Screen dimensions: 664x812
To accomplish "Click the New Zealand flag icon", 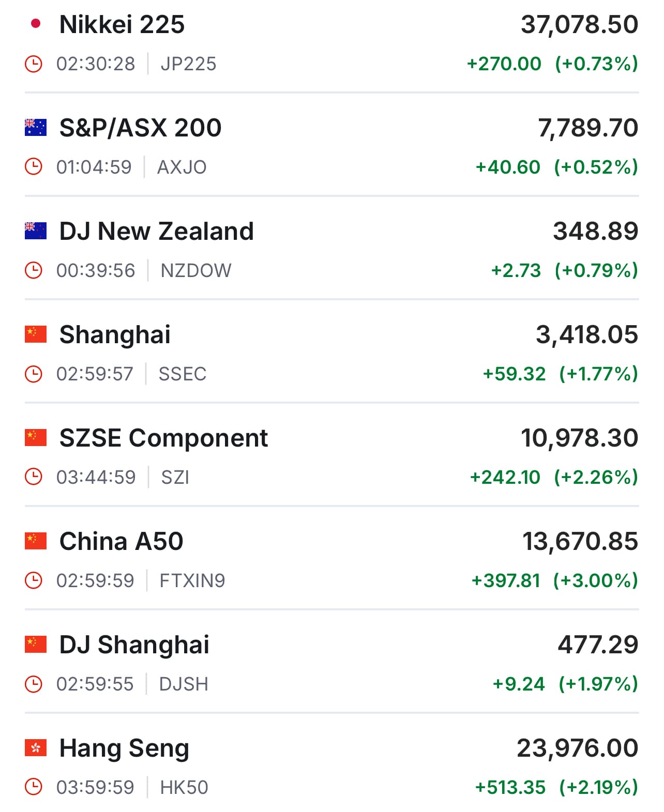I will pyautogui.click(x=36, y=231).
